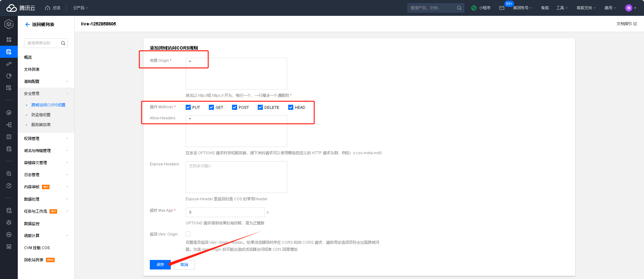Viewport: 644px width, 279px height.
Task: Select 防盗链设置 in the menu
Action: tap(41, 115)
